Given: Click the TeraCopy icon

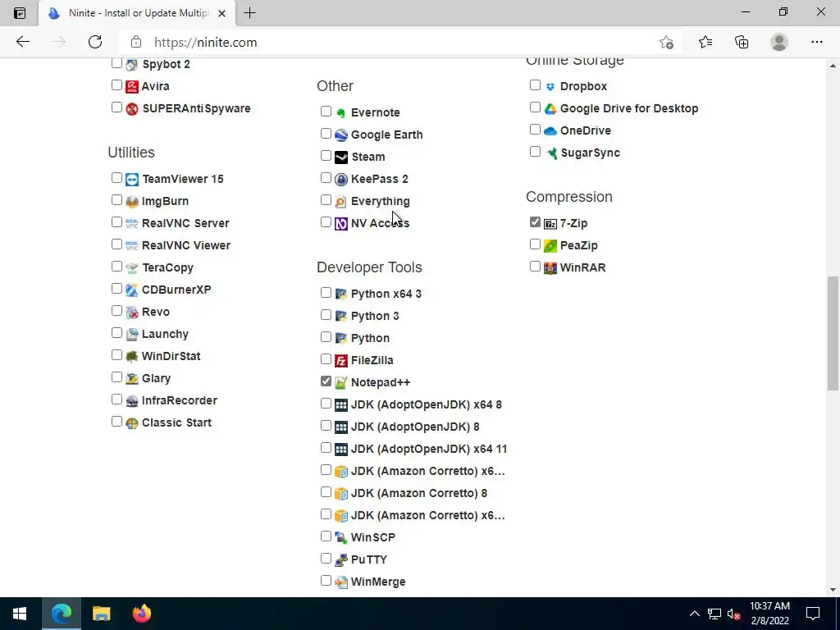Looking at the screenshot, I should pos(132,268).
